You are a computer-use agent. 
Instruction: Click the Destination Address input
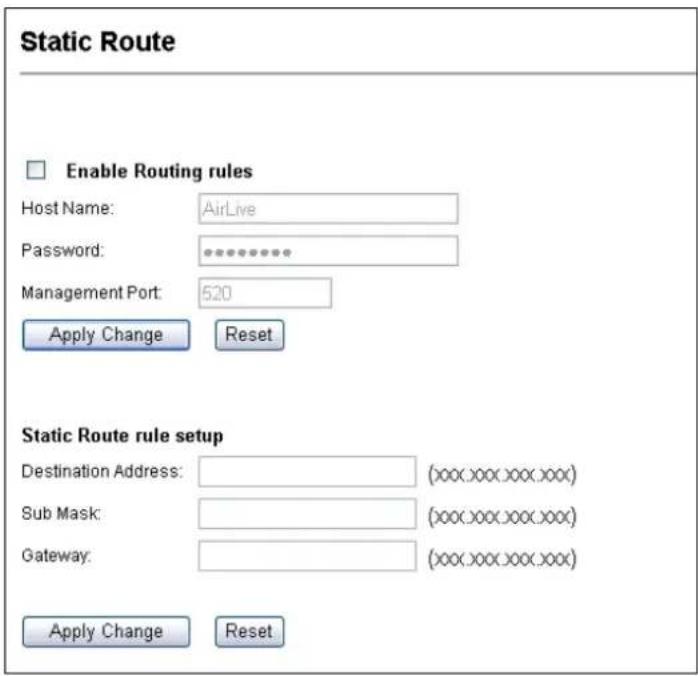coord(307,471)
